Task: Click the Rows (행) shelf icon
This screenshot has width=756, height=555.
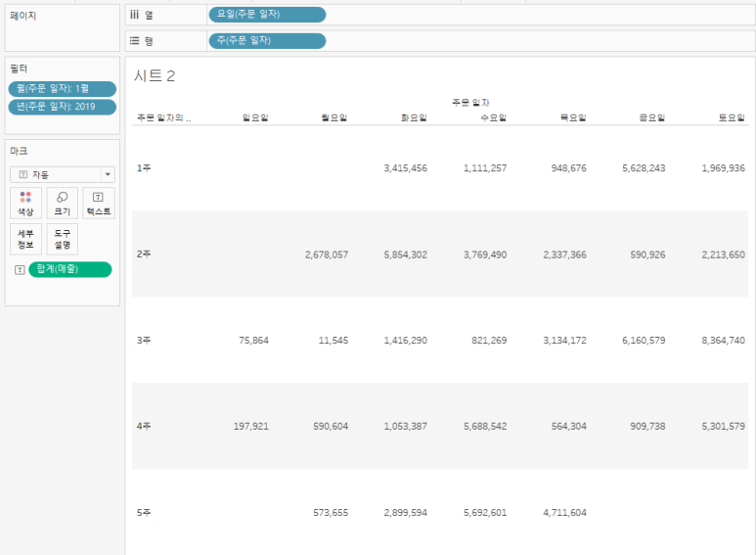Action: tap(135, 41)
